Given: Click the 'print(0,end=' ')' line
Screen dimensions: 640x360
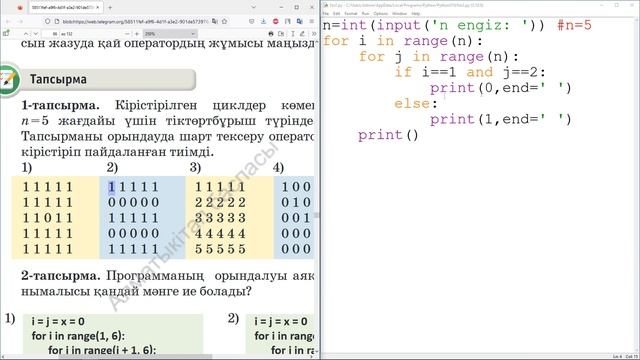Looking at the screenshot, I should (501, 88).
